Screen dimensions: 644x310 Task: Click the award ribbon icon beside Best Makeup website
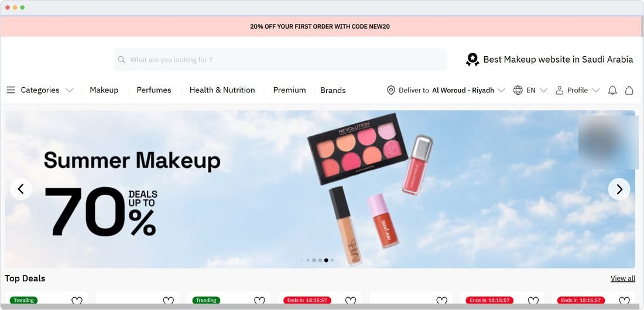tap(472, 60)
